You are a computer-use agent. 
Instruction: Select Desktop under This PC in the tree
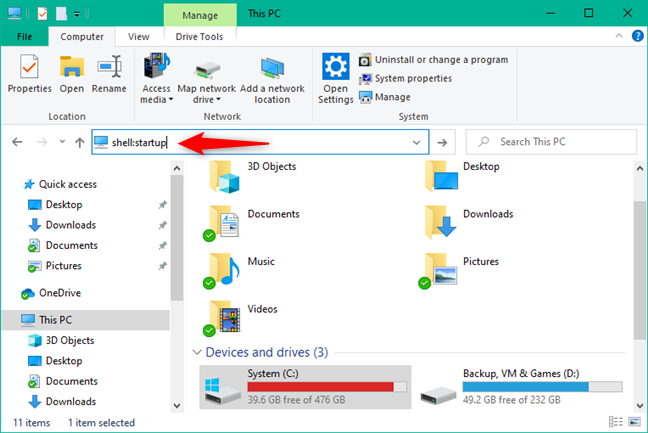pyautogui.click(x=55, y=361)
